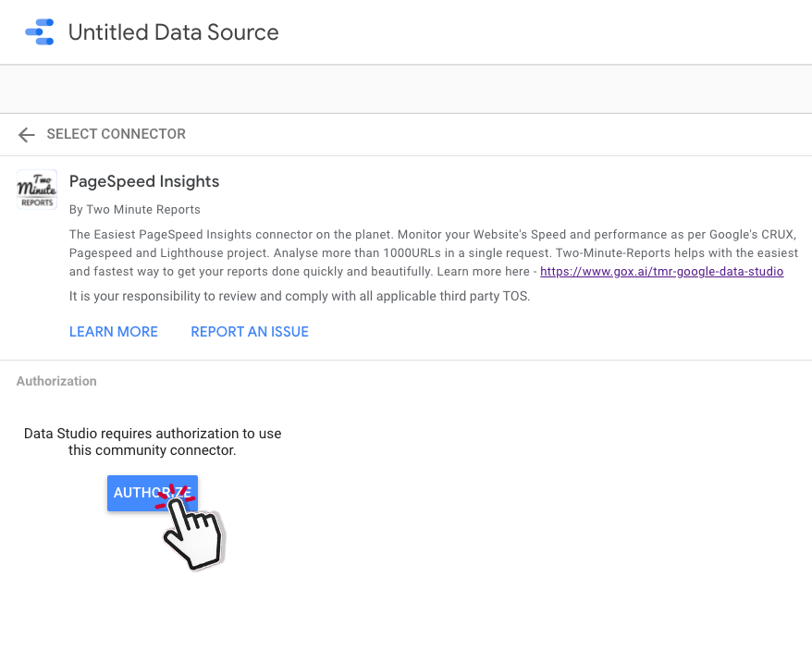Click the red click-burst marks on AUTHORIZE
The height and width of the screenshot is (650, 812).
click(176, 496)
